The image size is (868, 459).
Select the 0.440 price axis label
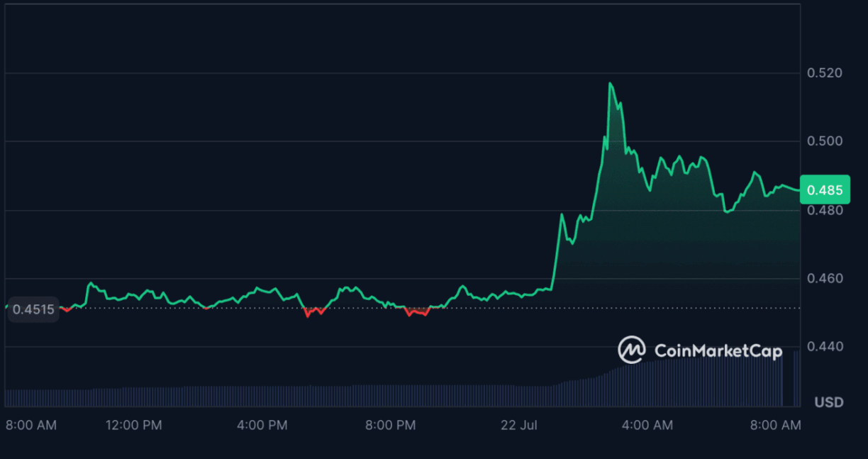825,346
